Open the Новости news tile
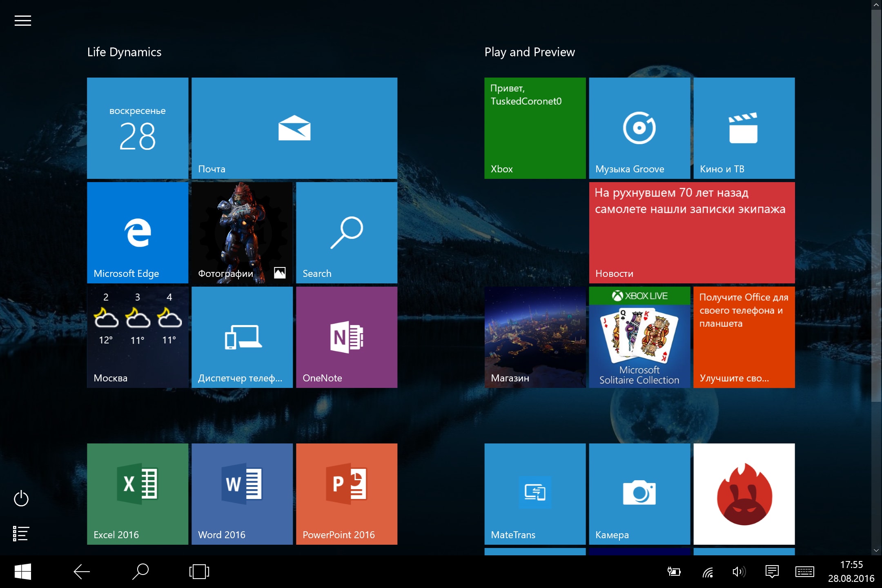This screenshot has width=882, height=588. [x=692, y=233]
